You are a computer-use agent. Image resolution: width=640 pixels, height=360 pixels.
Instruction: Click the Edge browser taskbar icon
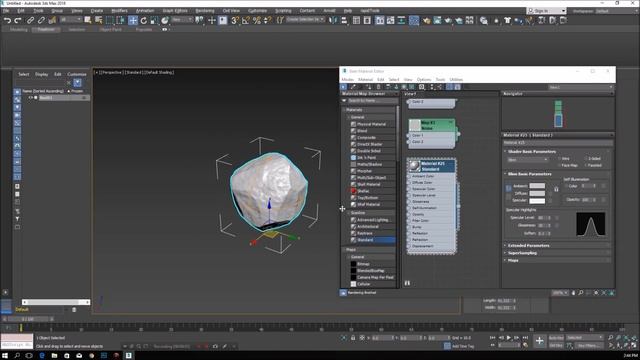(x=42, y=356)
